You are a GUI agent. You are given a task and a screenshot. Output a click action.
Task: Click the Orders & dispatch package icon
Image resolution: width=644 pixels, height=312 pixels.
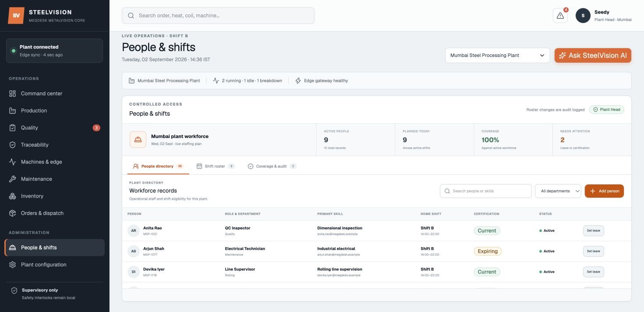point(13,213)
